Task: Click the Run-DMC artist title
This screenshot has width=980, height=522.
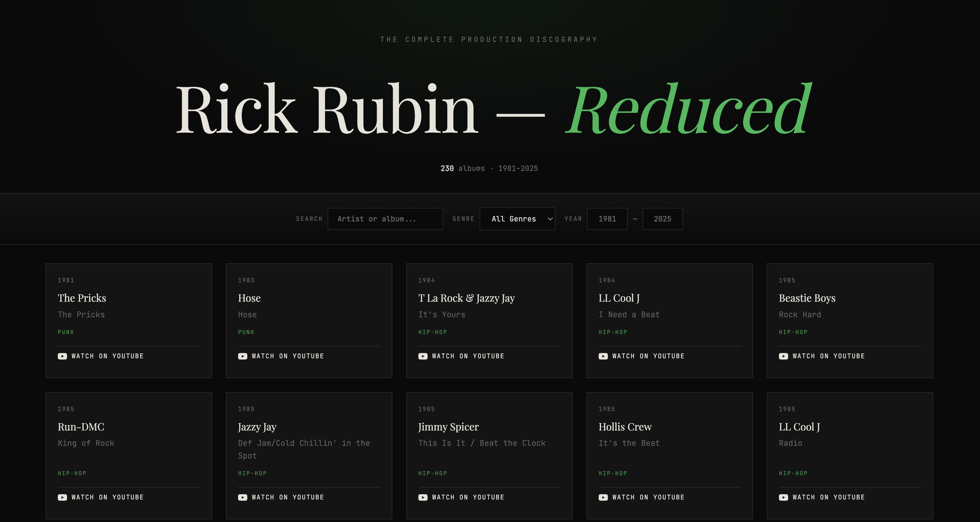Action: (81, 427)
